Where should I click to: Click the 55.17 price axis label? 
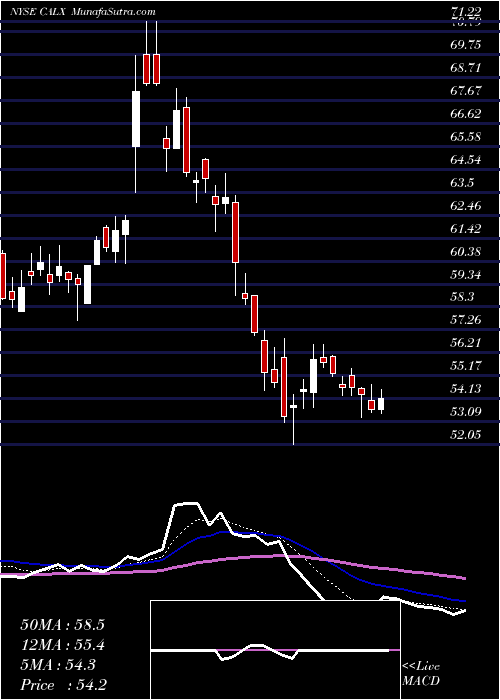(x=466, y=366)
